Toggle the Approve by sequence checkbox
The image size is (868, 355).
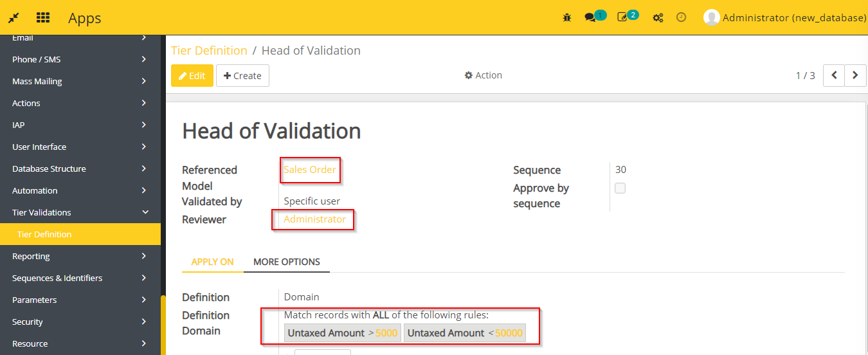[x=620, y=188]
